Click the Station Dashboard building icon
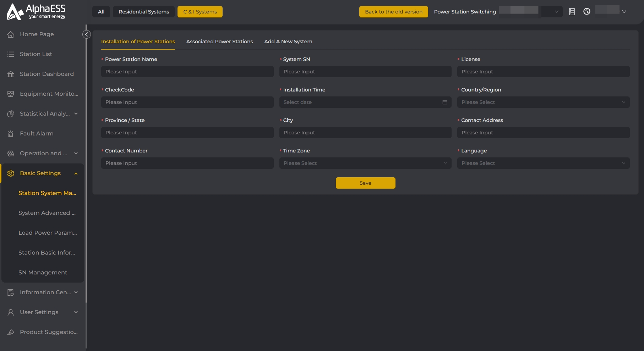The image size is (644, 351). click(x=11, y=74)
